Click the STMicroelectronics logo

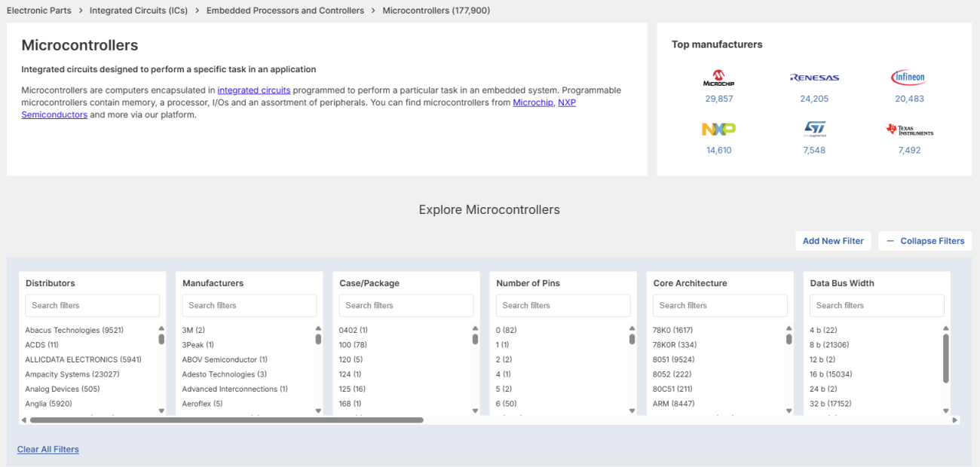click(814, 130)
